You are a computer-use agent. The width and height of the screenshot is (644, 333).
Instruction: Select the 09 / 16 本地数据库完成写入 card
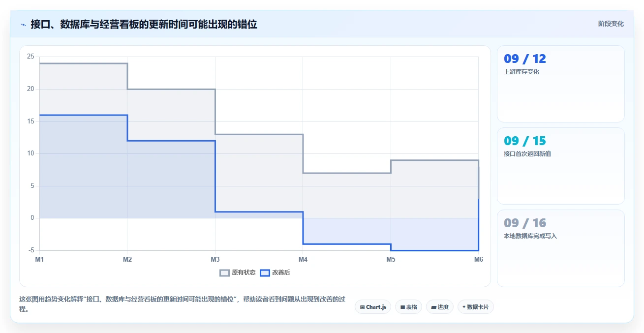[561, 248]
